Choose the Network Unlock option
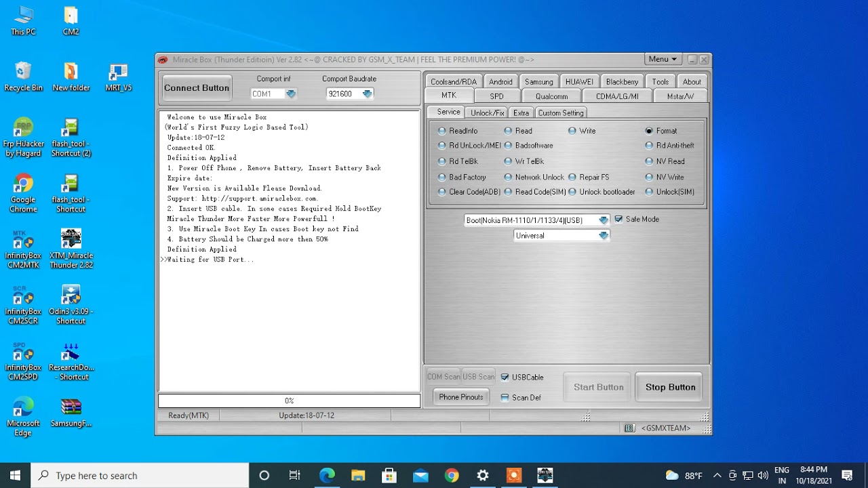The width and height of the screenshot is (868, 488). click(534, 177)
